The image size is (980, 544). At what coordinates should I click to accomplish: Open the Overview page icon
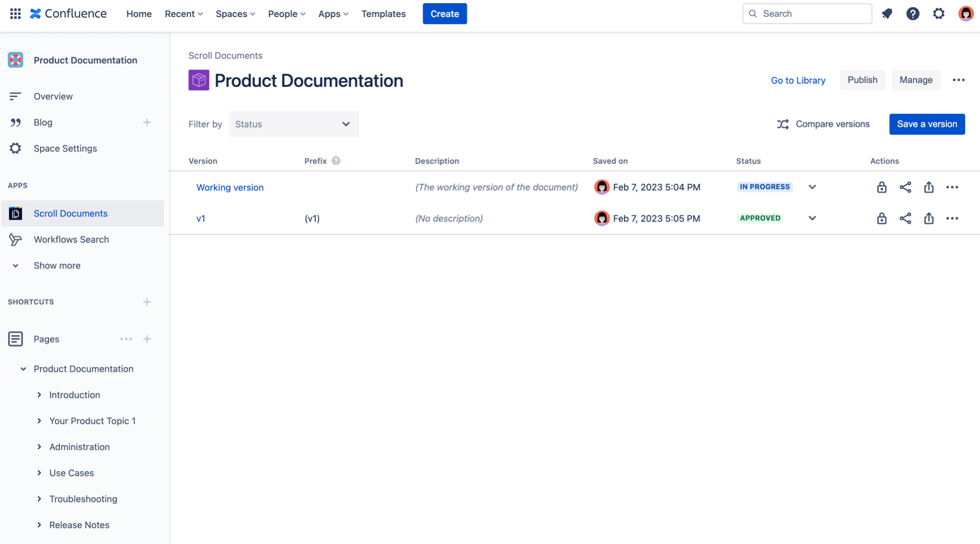pyautogui.click(x=16, y=96)
